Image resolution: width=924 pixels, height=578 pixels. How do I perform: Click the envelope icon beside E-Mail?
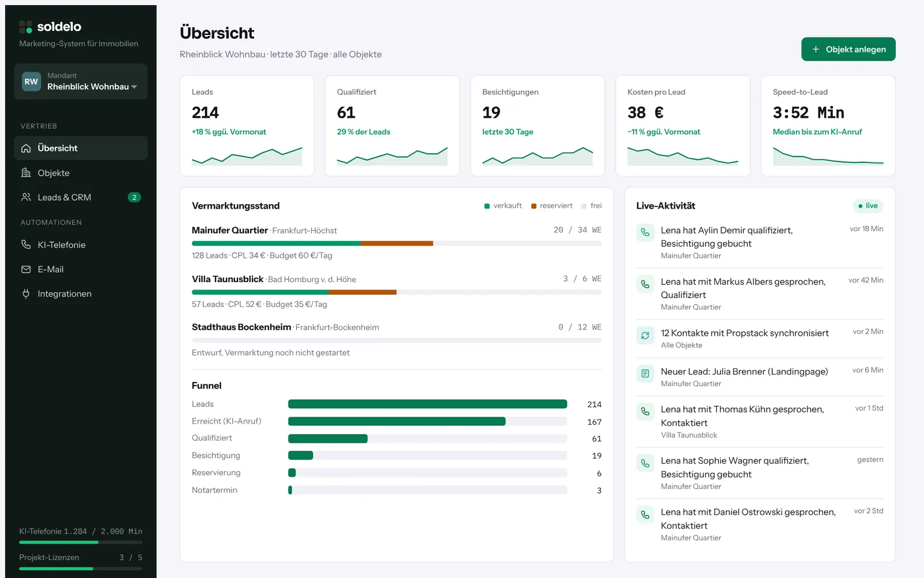pos(26,269)
